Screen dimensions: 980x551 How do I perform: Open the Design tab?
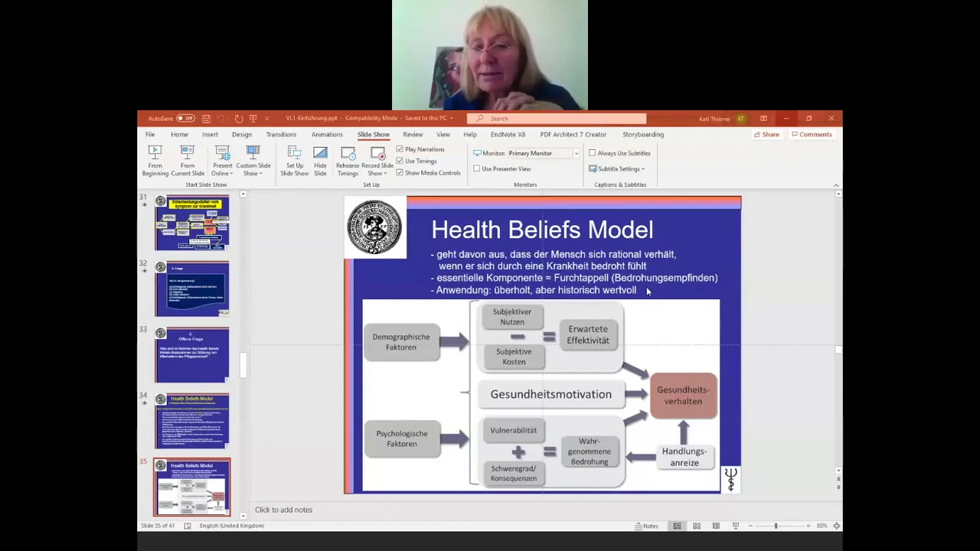click(241, 135)
